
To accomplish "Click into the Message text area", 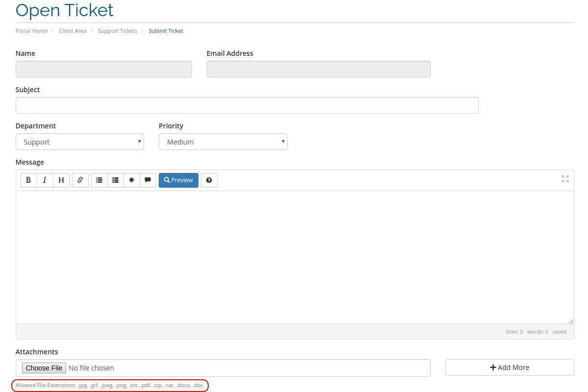I will click(x=294, y=257).
